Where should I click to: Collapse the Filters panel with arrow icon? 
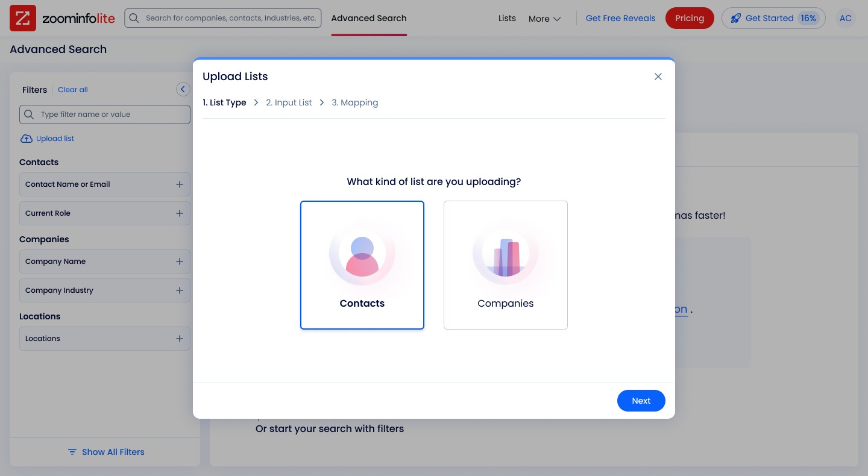[x=183, y=89]
